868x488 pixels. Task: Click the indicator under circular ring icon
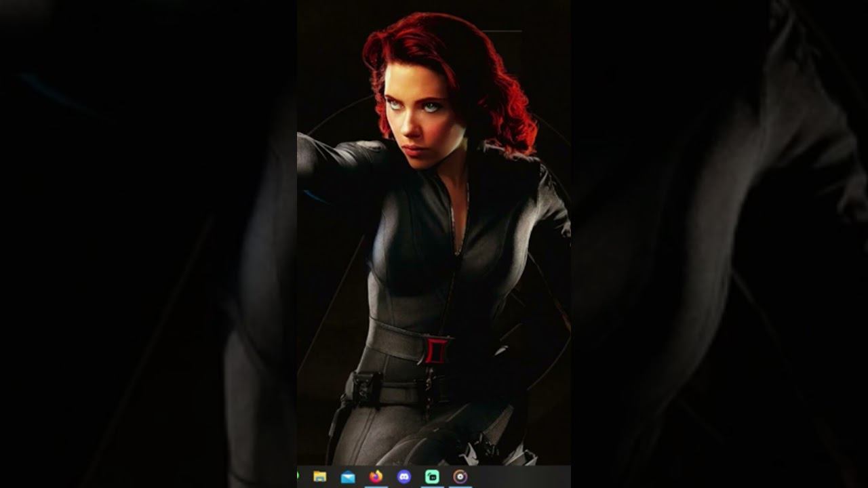460,486
